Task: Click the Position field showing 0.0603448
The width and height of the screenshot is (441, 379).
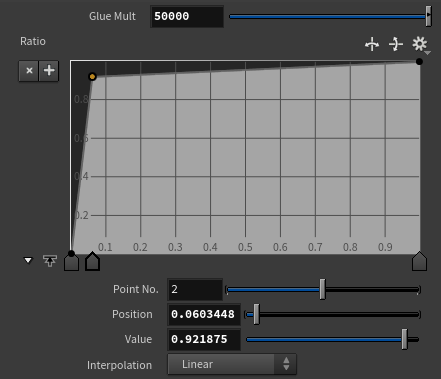Action: tap(204, 314)
